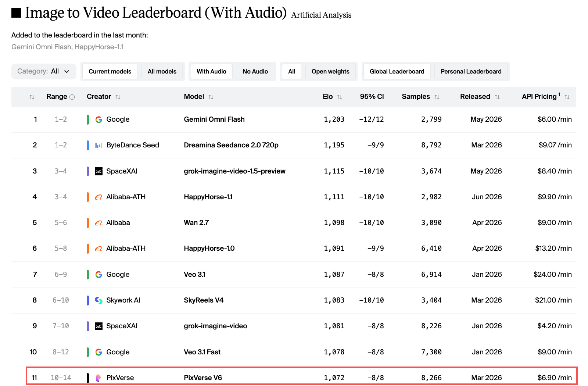Sort the table by Elo score
588x386 pixels.
click(x=340, y=97)
